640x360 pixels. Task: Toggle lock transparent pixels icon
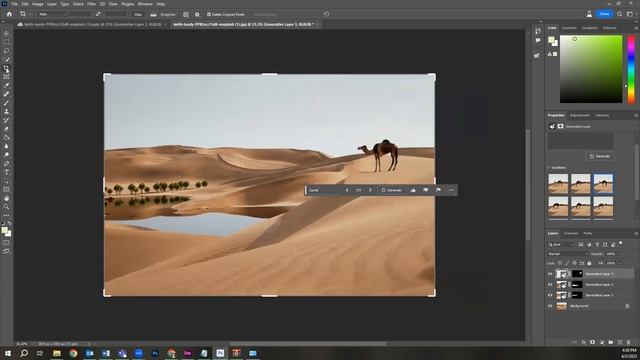[x=560, y=263]
